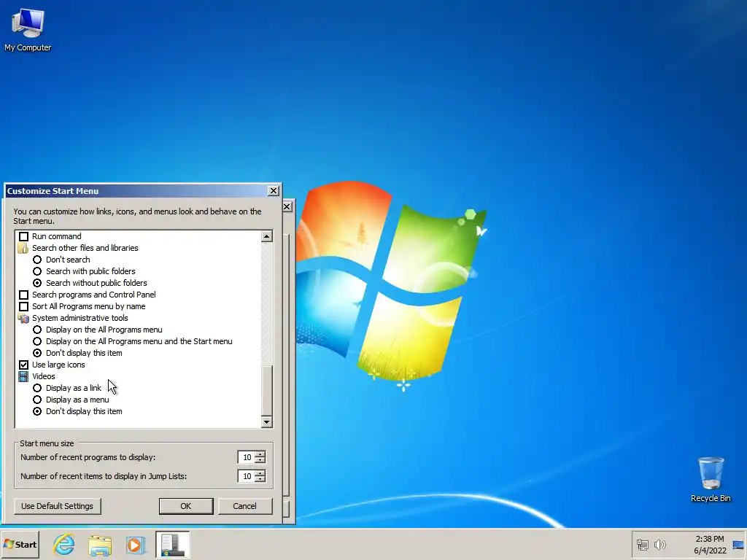Viewport: 747px width, 560px height.
Task: Open the Recycle Bin desktop icon
Action: tap(711, 480)
